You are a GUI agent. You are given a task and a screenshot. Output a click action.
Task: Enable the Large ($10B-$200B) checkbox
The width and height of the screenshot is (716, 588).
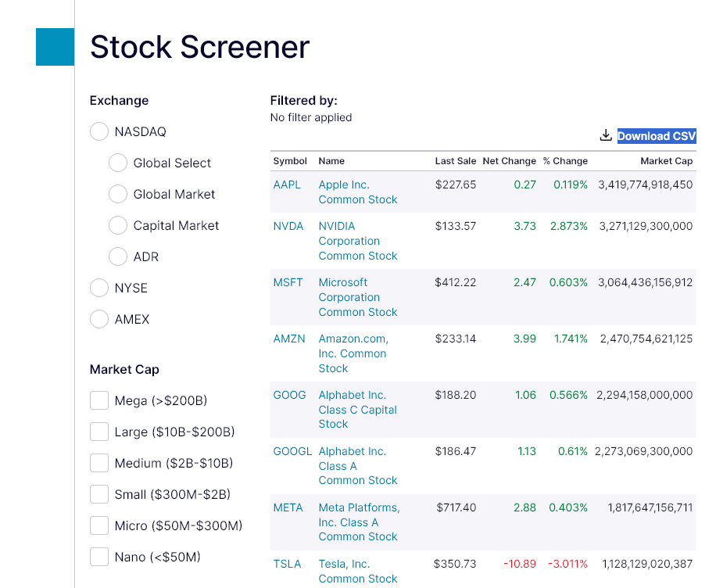(99, 432)
